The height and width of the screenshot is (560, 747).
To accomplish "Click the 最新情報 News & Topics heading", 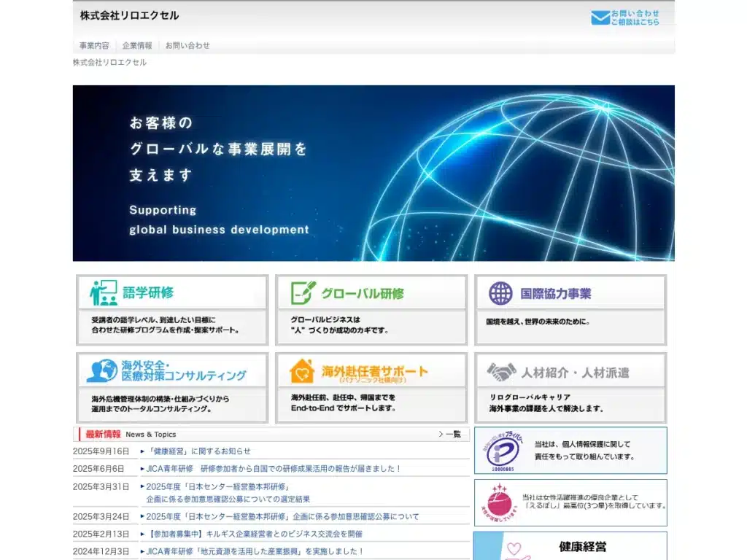I will [x=131, y=435].
